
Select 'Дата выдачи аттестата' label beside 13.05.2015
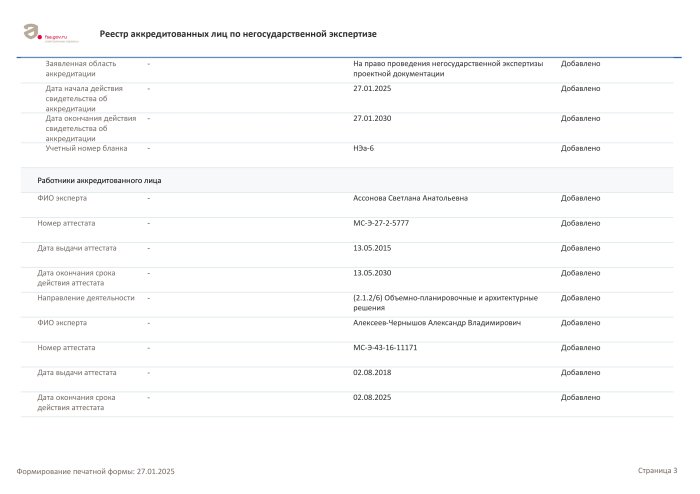click(x=77, y=248)
